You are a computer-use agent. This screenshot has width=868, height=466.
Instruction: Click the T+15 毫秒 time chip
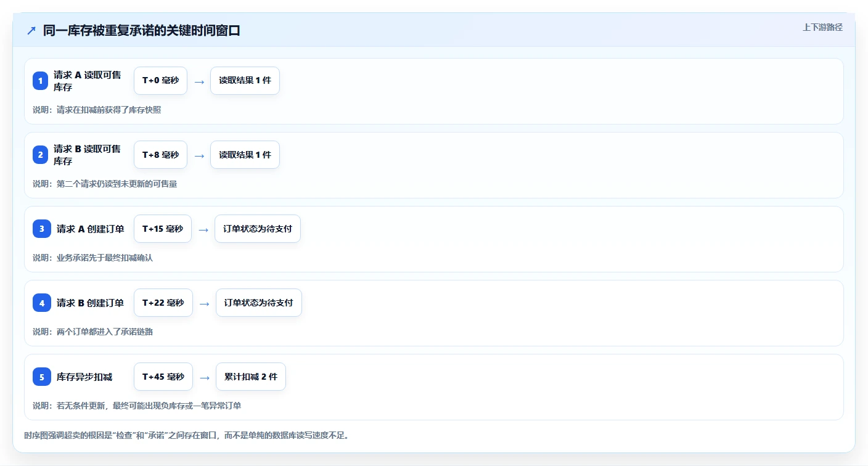point(163,229)
